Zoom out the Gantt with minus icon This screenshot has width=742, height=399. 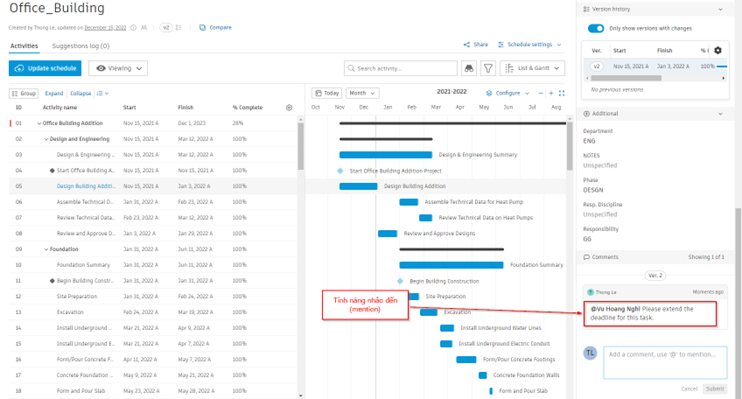[540, 93]
